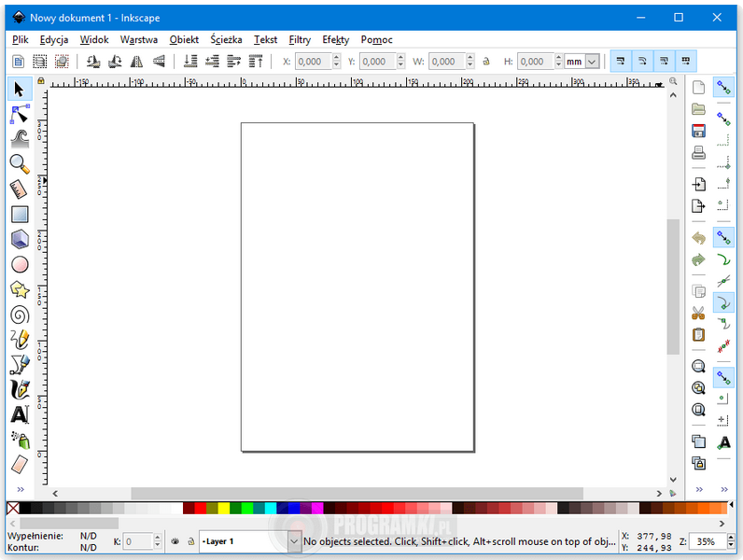Viewport: 743px width, 560px height.
Task: Increase the X position value
Action: coord(336,57)
